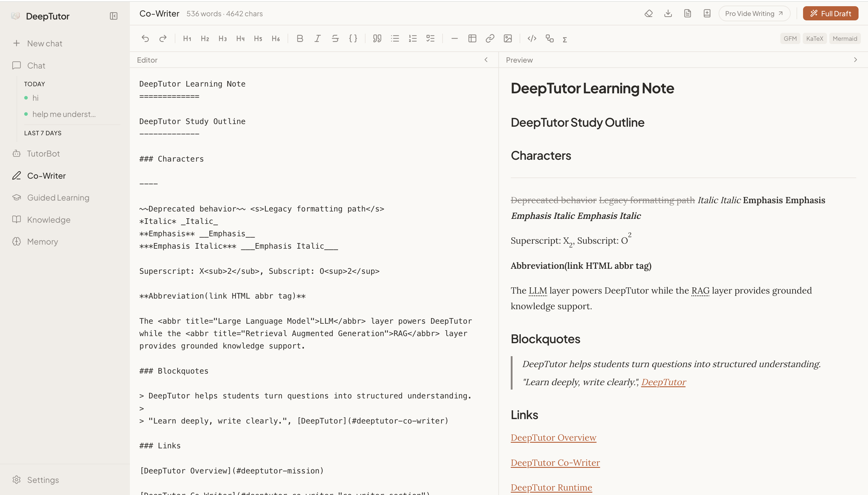Click the Full Draft button
This screenshot has height=495, width=868.
[830, 13]
